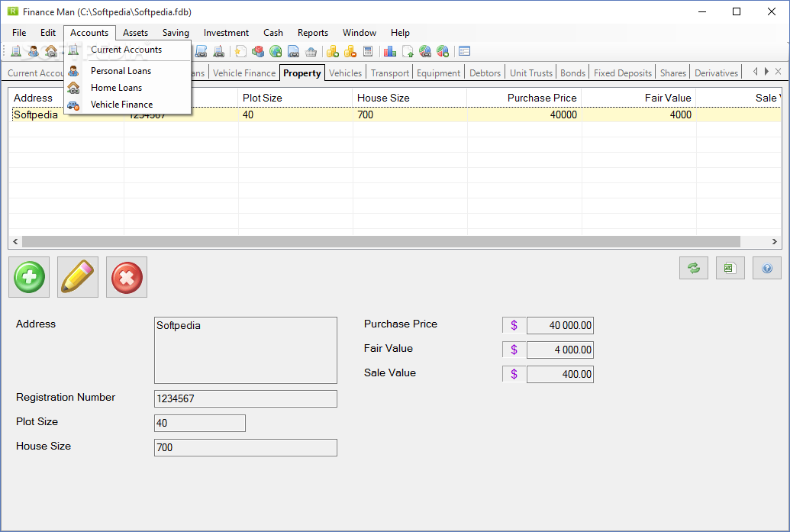The image size is (790, 532).
Task: Click the document with green arrow icon
Action: [x=408, y=51]
